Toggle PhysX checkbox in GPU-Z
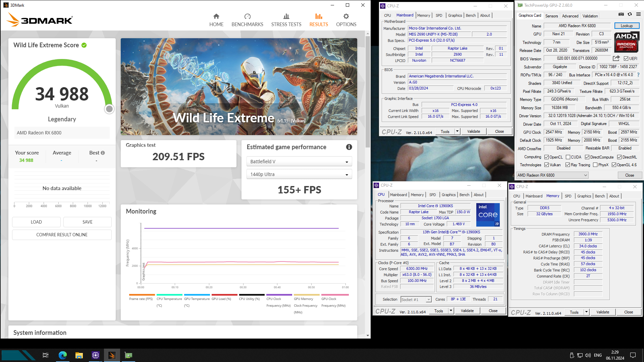This screenshot has height=362, width=644. pyautogui.click(x=595, y=165)
